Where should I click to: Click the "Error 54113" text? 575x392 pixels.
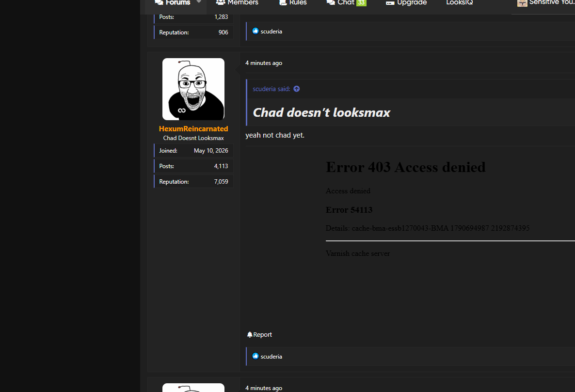[x=349, y=210]
